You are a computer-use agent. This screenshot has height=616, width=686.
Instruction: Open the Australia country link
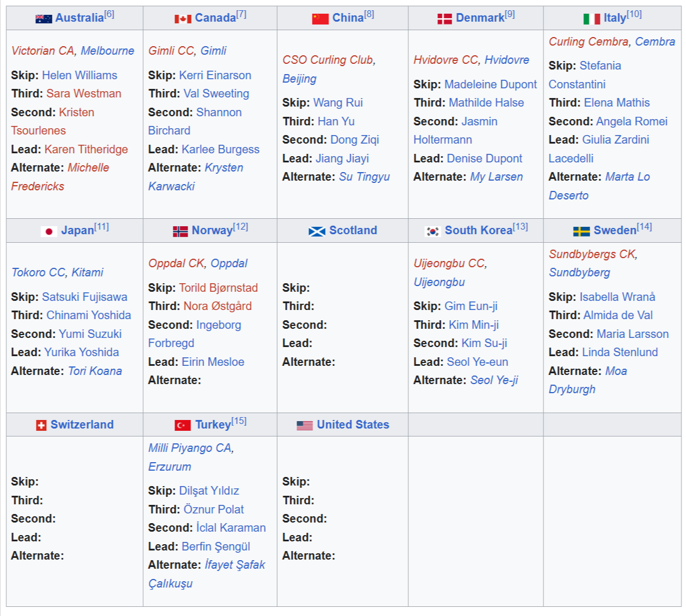(79, 18)
